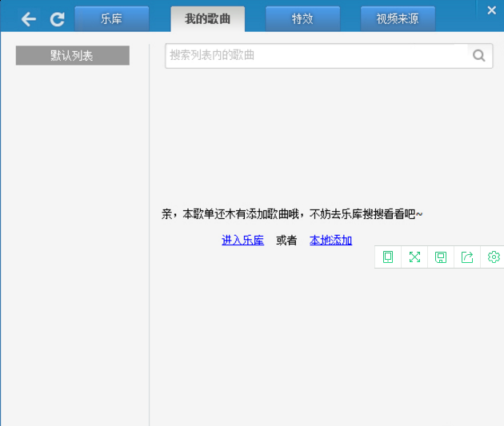504x426 pixels.
Task: Click the refresh icon
Action: tap(57, 19)
